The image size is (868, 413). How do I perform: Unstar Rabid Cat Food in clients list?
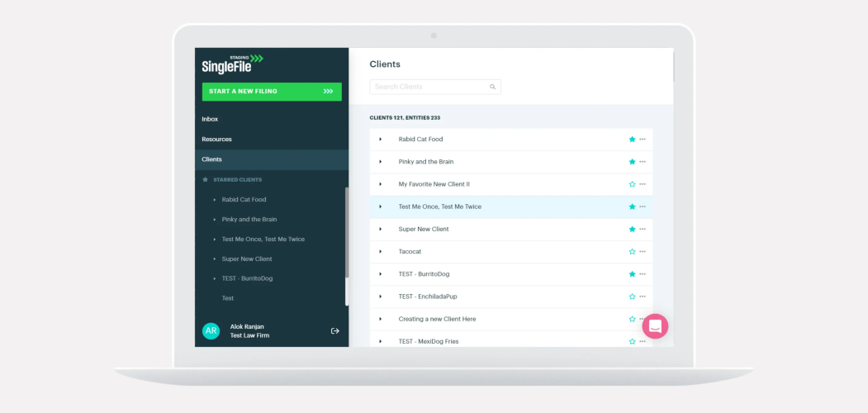[632, 139]
